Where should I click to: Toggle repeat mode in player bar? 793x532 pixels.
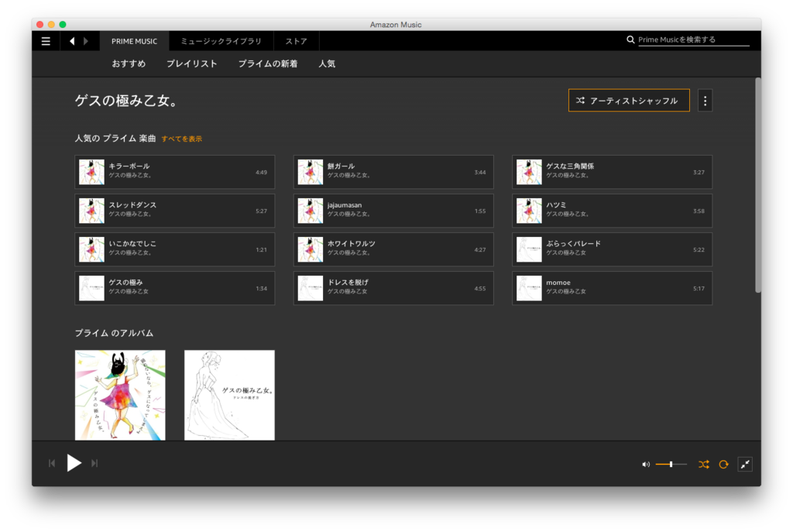pos(724,464)
